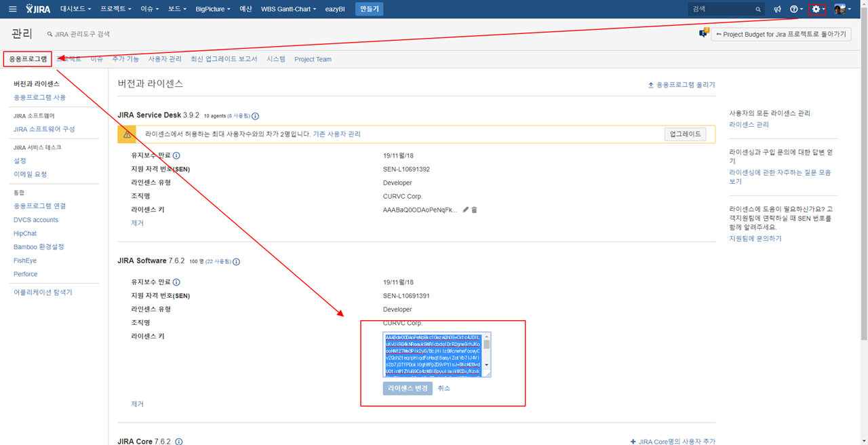Select the 시스템 admin tab

[276, 59]
